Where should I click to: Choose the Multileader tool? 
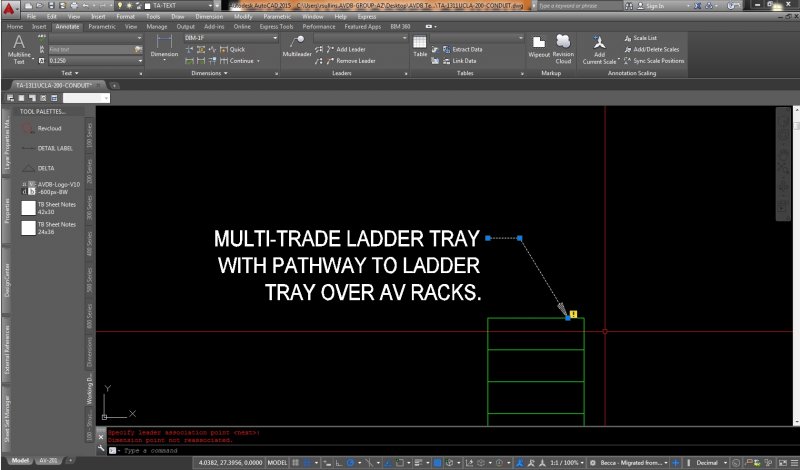[296, 48]
